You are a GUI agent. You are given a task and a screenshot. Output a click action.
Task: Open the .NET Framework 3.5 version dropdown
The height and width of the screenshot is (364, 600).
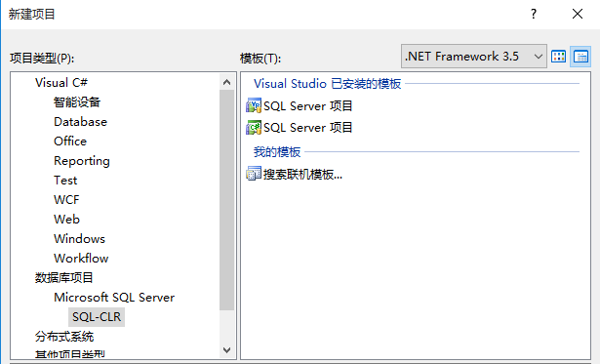point(474,57)
